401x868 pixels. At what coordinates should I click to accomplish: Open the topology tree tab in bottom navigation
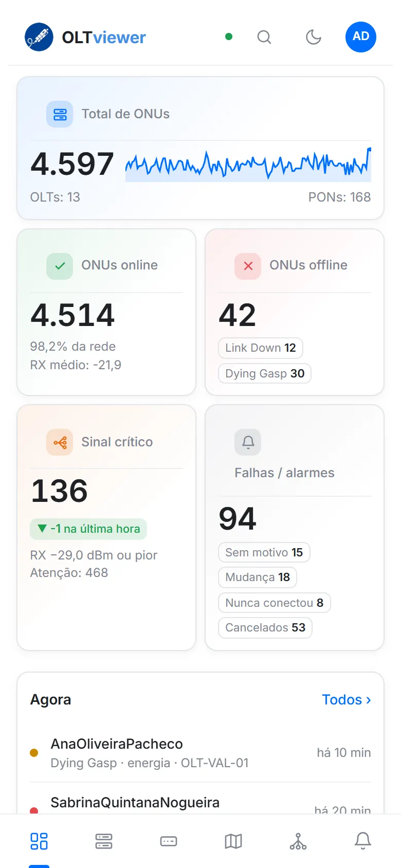(x=298, y=841)
